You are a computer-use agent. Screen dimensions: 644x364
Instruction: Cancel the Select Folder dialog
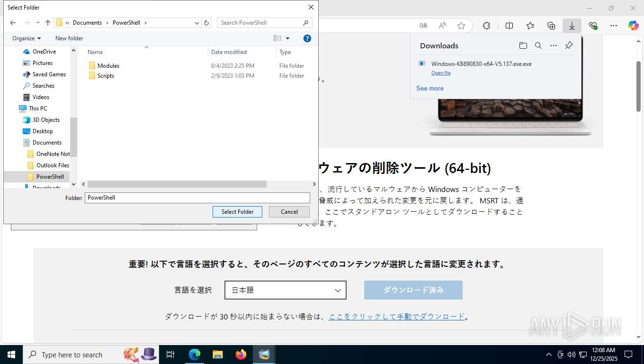[289, 212]
